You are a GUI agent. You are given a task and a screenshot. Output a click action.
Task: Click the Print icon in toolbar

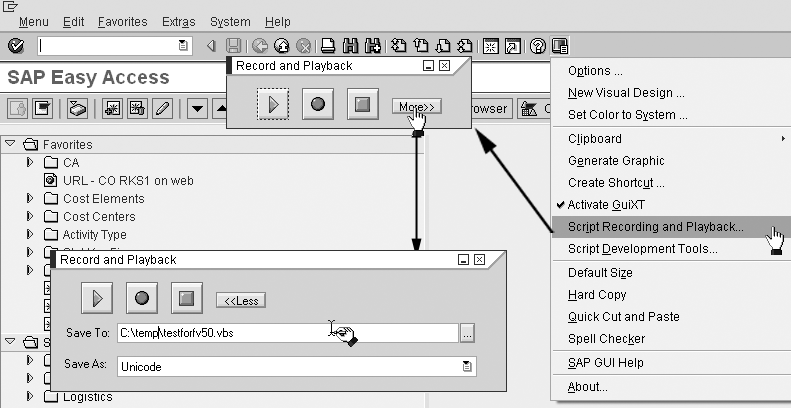328,46
